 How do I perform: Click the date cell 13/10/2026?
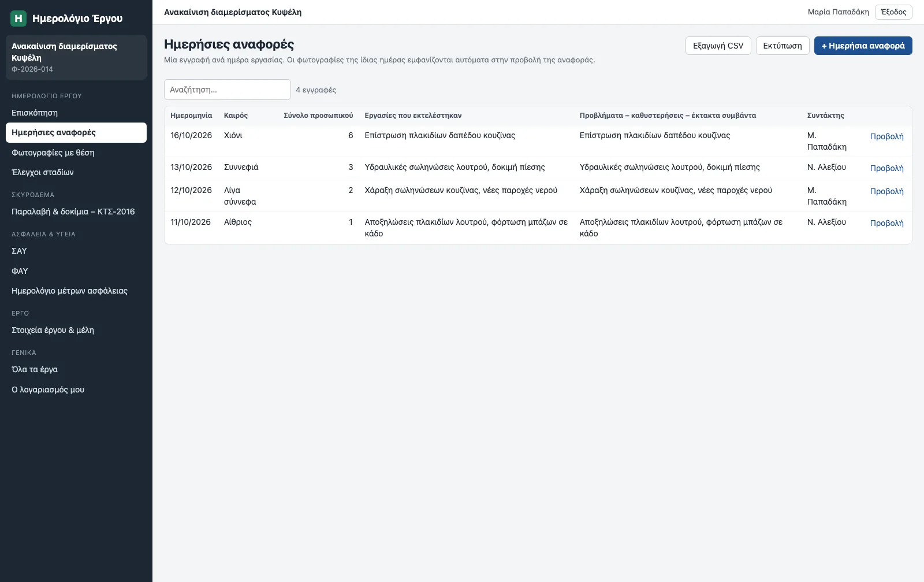click(191, 167)
